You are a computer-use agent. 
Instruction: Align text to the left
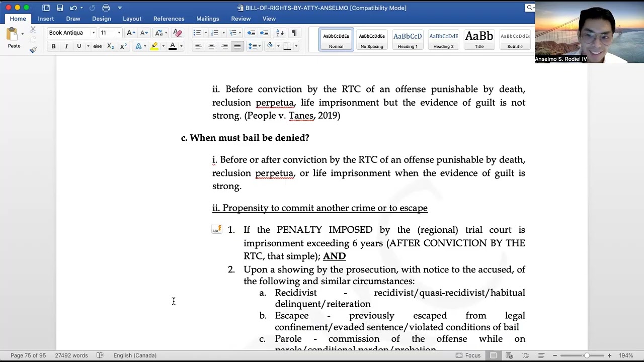[x=198, y=46]
